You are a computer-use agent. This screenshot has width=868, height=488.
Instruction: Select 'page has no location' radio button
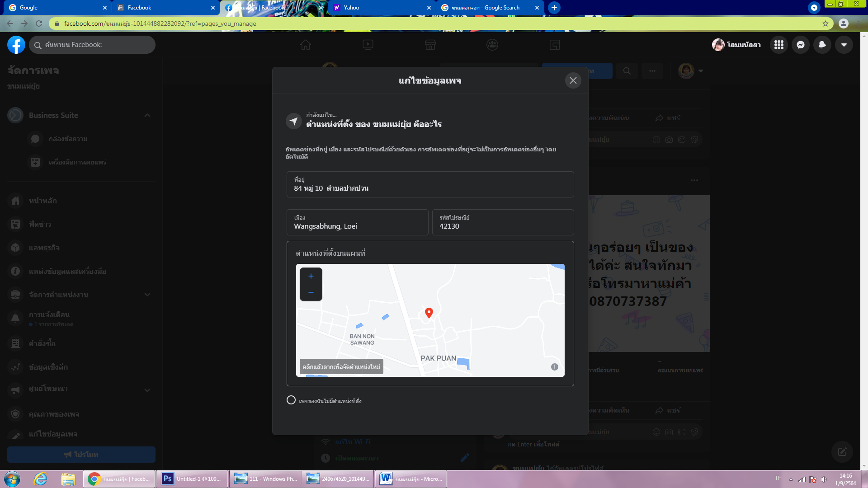pyautogui.click(x=291, y=400)
